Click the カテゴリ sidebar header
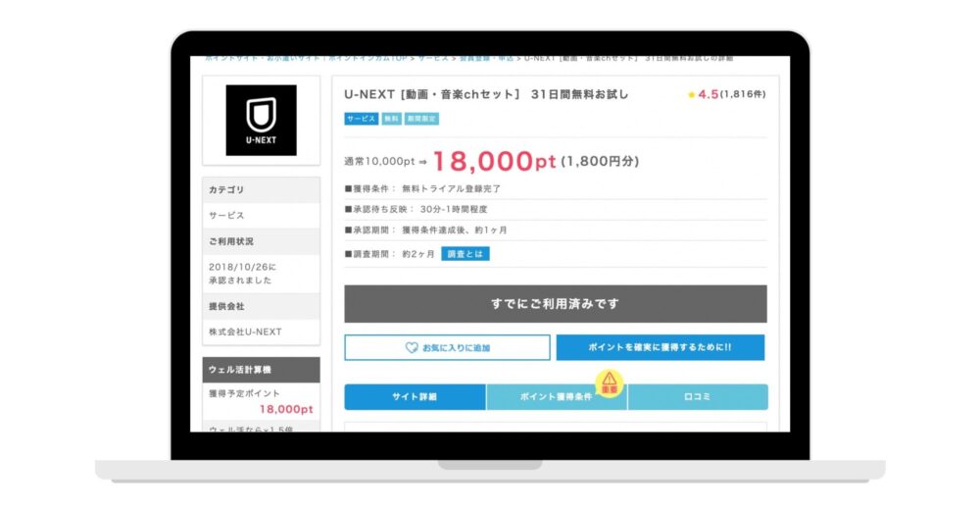This screenshot has width=980, height=511. [x=262, y=189]
